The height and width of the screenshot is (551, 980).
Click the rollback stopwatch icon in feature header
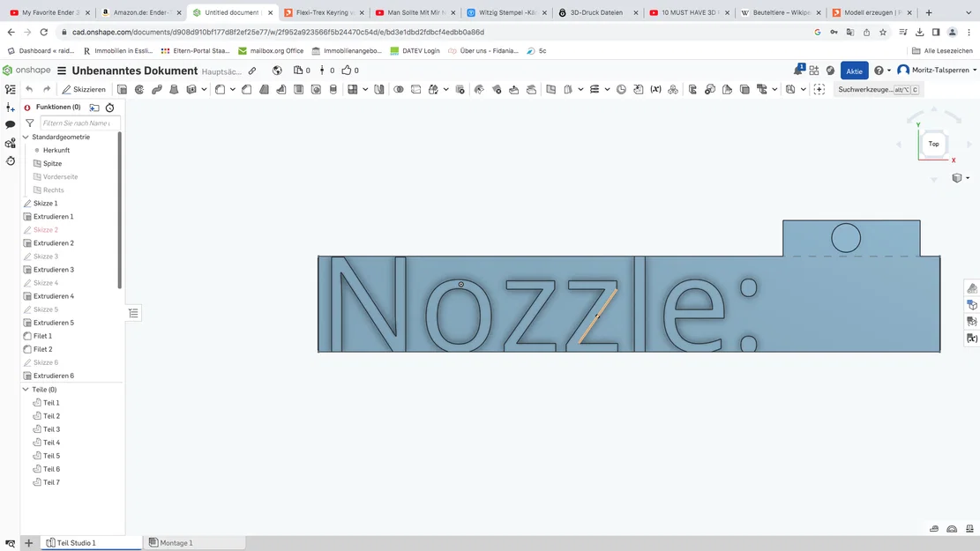click(x=110, y=108)
